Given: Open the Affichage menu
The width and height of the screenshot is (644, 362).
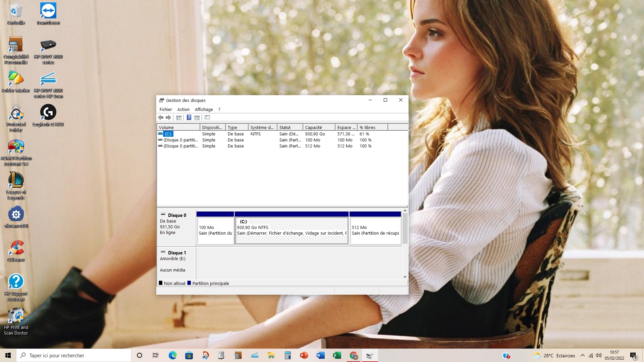Looking at the screenshot, I should (204, 110).
